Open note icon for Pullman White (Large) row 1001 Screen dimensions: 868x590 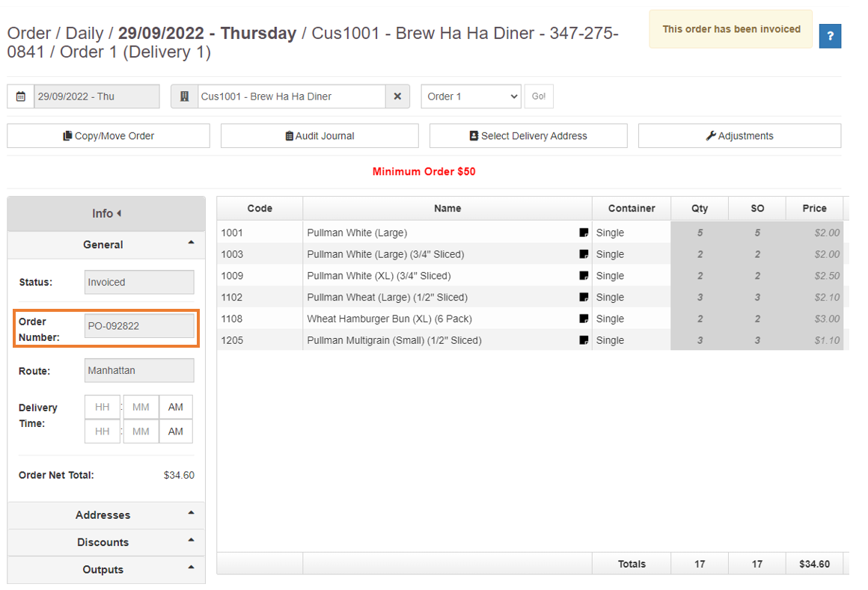584,233
